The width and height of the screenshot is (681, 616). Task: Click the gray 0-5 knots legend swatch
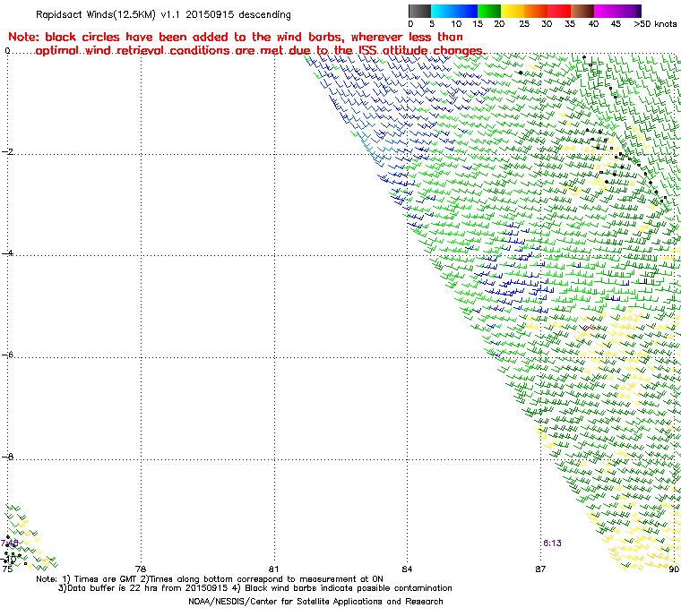(419, 11)
